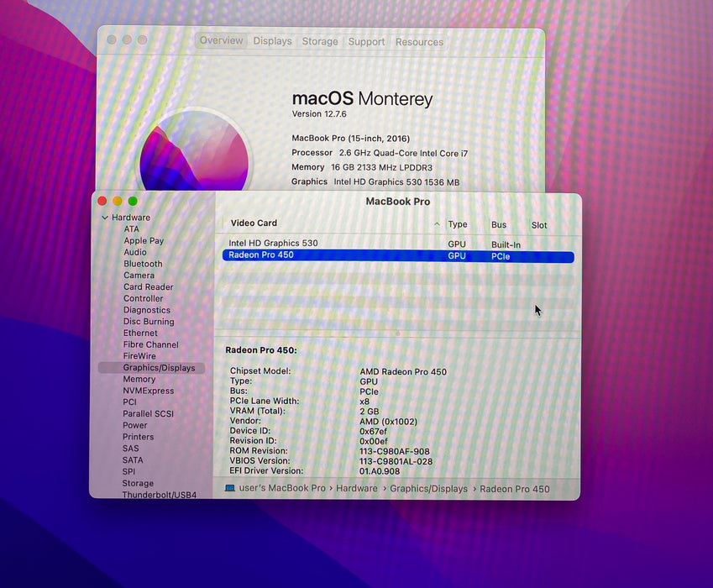Viewport: 713px width, 588px height.
Task: Select Printers in the sidebar
Action: pos(139,437)
